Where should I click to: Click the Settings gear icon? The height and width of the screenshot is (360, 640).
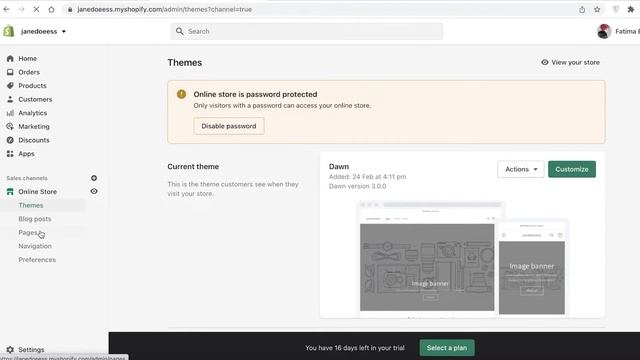click(10, 350)
